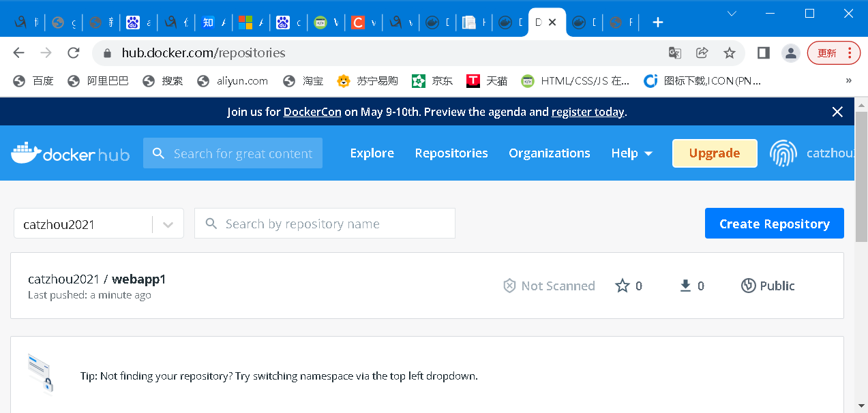Go to the Explore navigation item

tap(372, 153)
